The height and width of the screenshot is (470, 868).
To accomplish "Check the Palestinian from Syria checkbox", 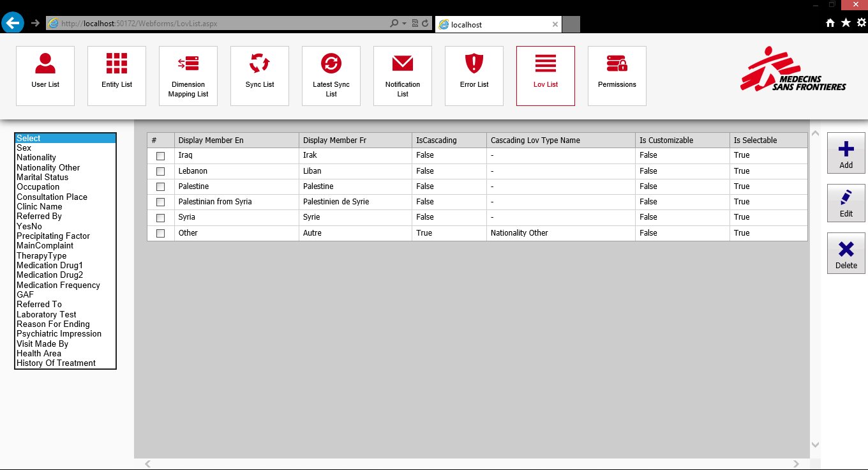I will [160, 202].
